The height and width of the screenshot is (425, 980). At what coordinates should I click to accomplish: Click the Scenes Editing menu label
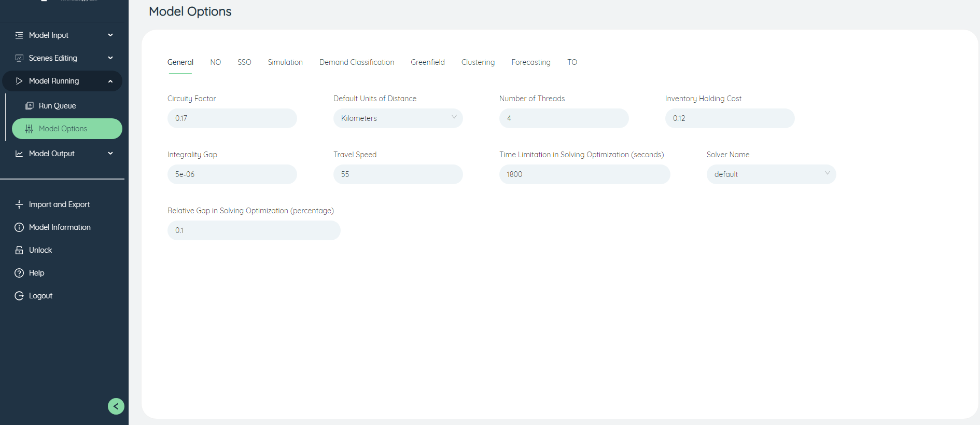53,58
